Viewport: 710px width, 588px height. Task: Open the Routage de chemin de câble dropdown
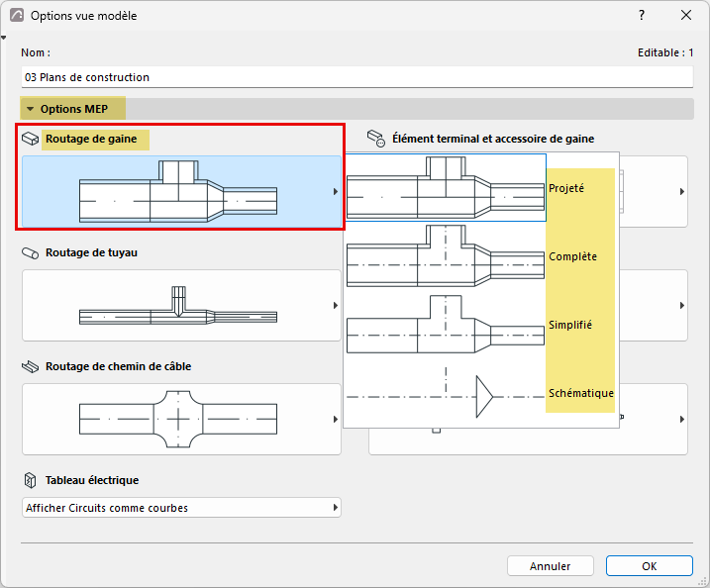click(181, 419)
